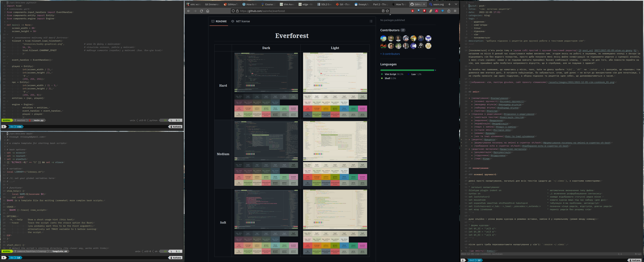The image size is (644, 262).
Task: Click 'set -o errexit' in template.sh
Action: (x=16, y=153)
